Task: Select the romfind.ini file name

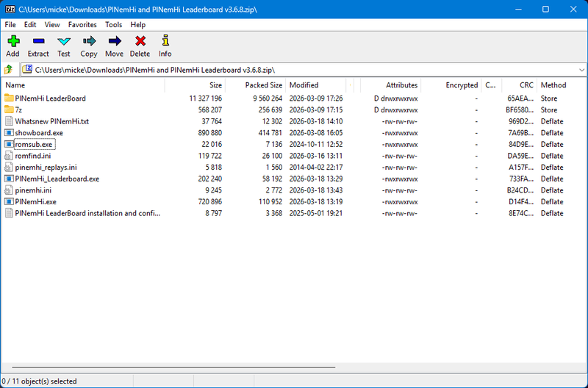Action: 33,156
